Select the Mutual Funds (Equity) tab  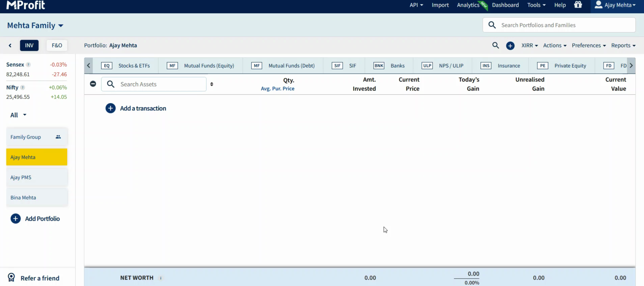pyautogui.click(x=201, y=66)
